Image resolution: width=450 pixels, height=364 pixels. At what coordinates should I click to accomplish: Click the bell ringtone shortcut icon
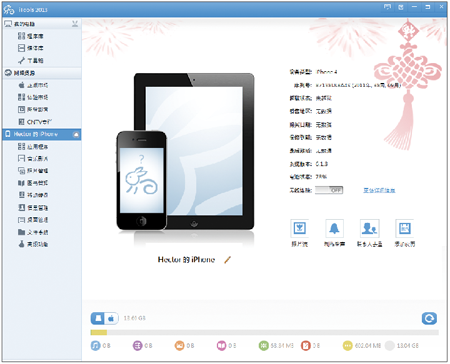(x=334, y=229)
